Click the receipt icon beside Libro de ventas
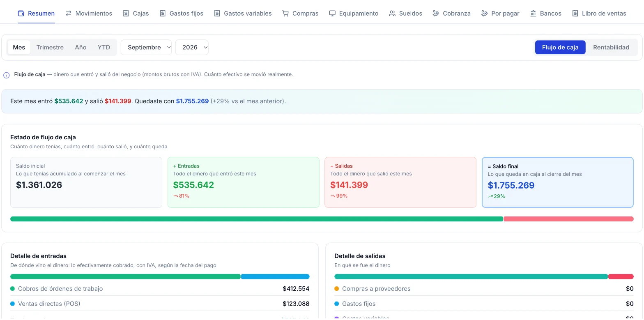 (575, 13)
